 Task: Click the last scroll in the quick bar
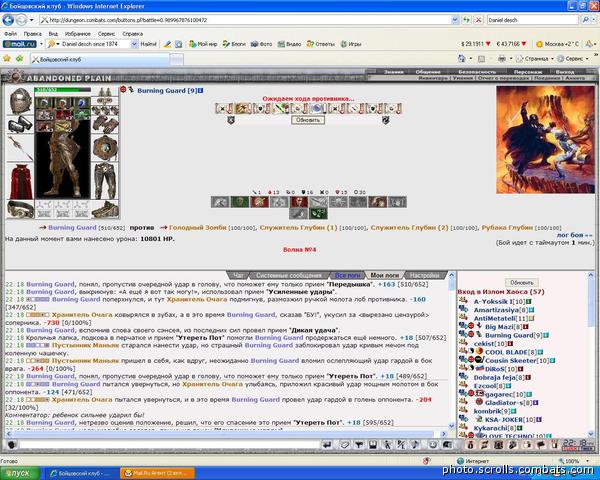[x=393, y=109]
